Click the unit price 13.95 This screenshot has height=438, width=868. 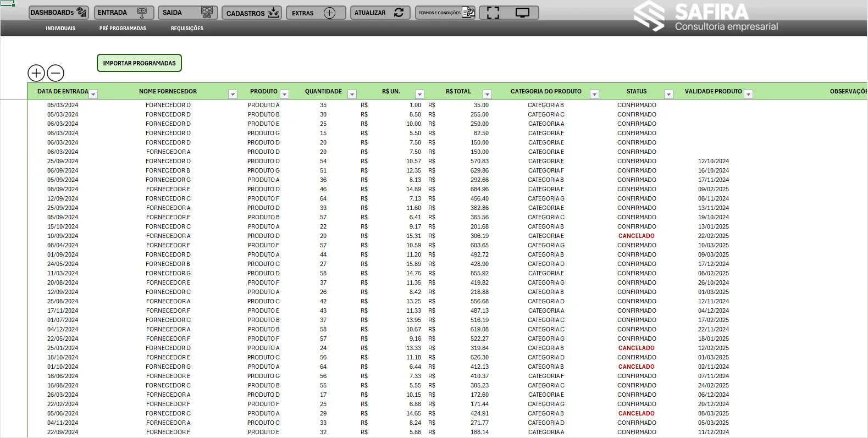pos(414,320)
